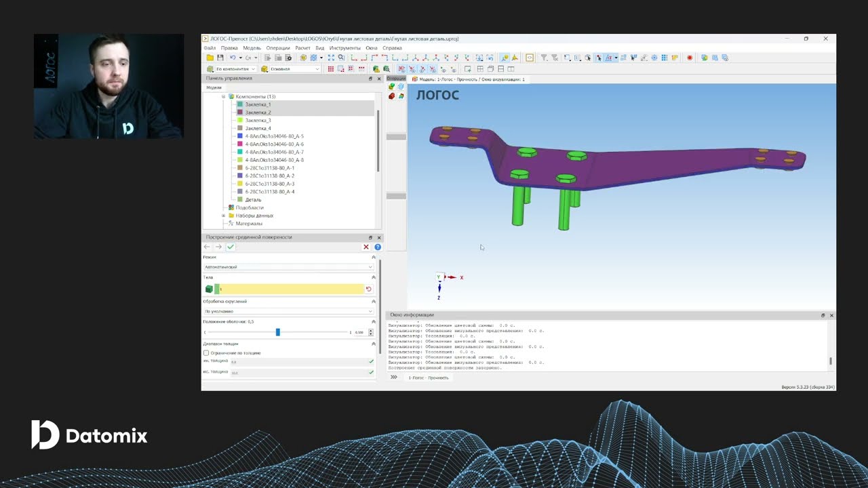This screenshot has height=488, width=868.
Task: Collapse the "Диапазон толщин" section
Action: point(373,344)
